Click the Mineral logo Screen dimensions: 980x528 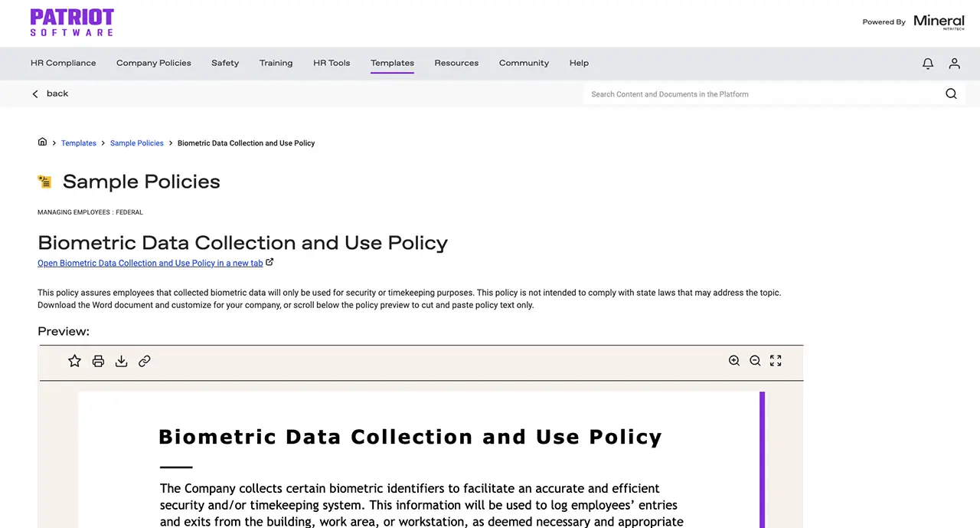point(939,21)
